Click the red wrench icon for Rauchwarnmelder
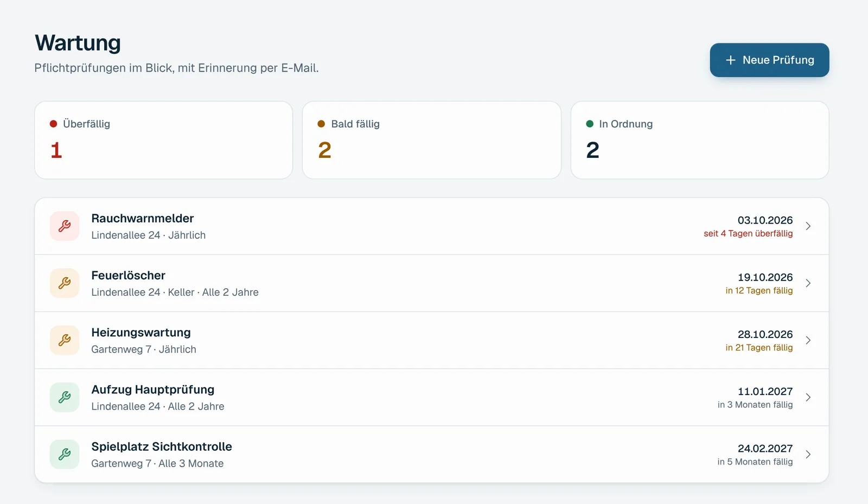Image resolution: width=868 pixels, height=504 pixels. pyautogui.click(x=65, y=226)
